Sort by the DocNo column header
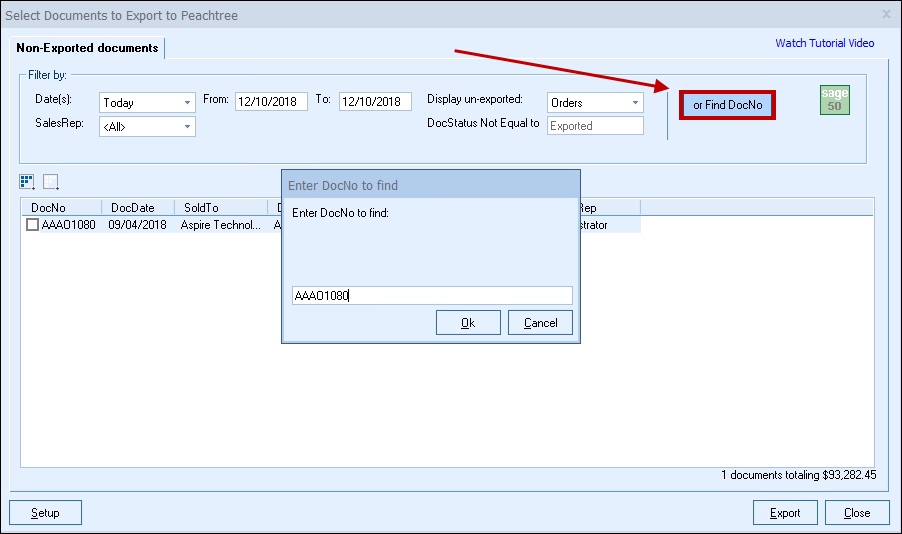This screenshot has height=534, width=902. point(60,207)
